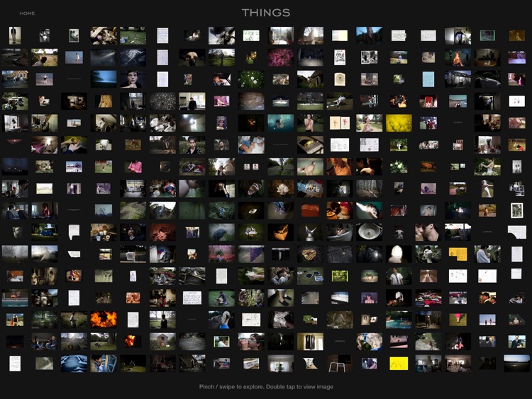Click the pinch/swipe hint text at bottom
532x399 pixels.
click(x=266, y=387)
